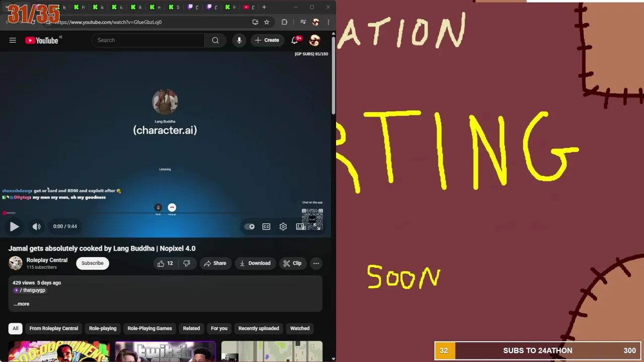Clip the video
Viewport: 644px width, 362px height.
tap(292, 263)
